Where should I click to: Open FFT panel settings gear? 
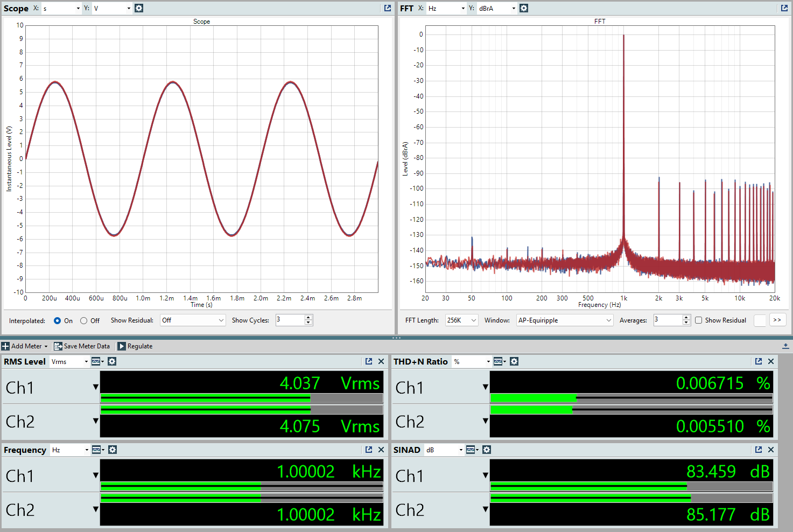click(524, 8)
